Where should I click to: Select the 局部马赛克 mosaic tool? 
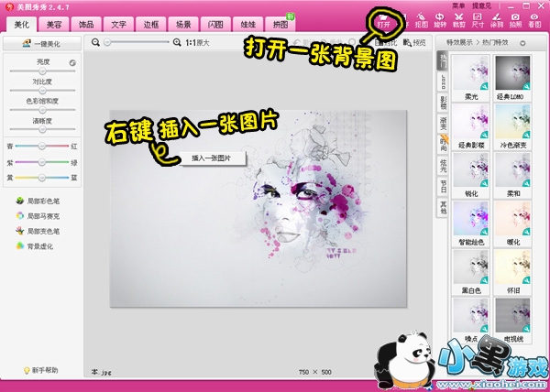tap(38, 216)
